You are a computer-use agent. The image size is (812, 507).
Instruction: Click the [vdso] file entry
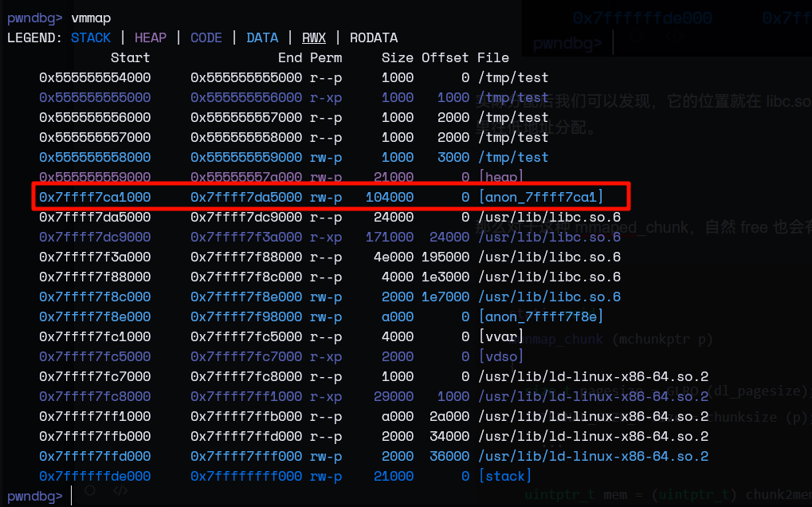click(x=500, y=356)
